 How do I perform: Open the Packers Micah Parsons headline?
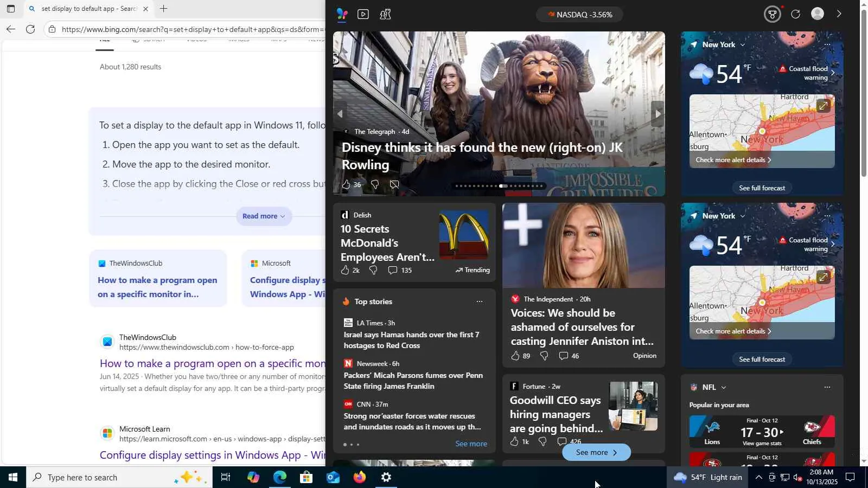[x=413, y=381]
